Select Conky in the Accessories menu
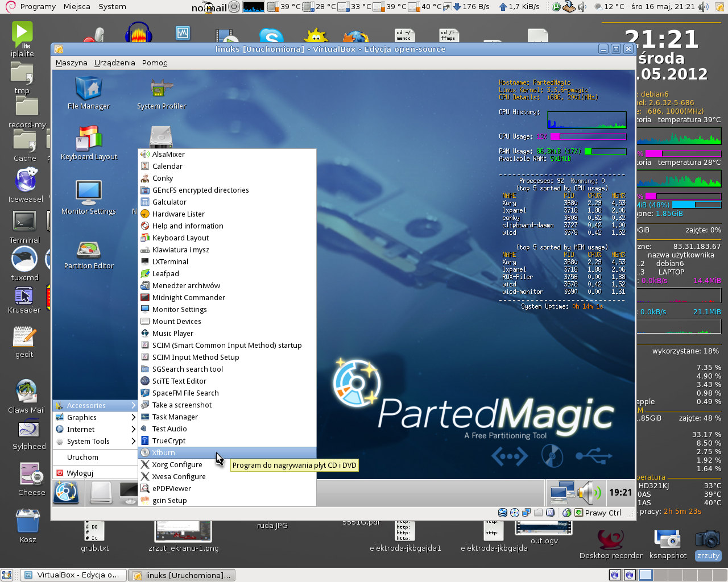The width and height of the screenshot is (728, 582). click(227, 178)
